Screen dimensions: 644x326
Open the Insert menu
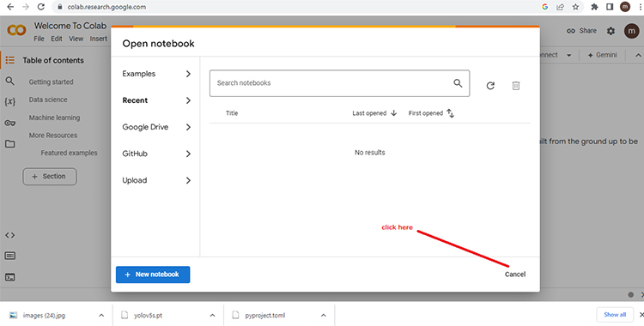click(99, 39)
